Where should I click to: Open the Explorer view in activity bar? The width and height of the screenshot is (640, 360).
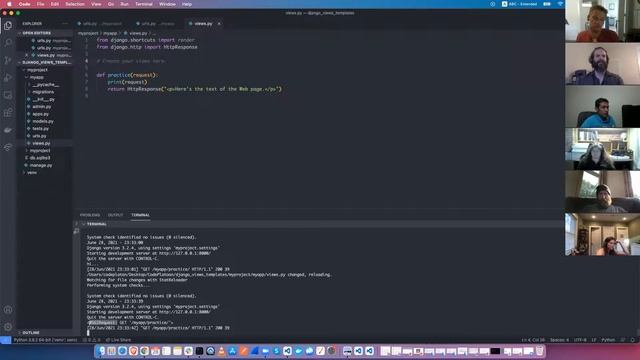[8, 25]
